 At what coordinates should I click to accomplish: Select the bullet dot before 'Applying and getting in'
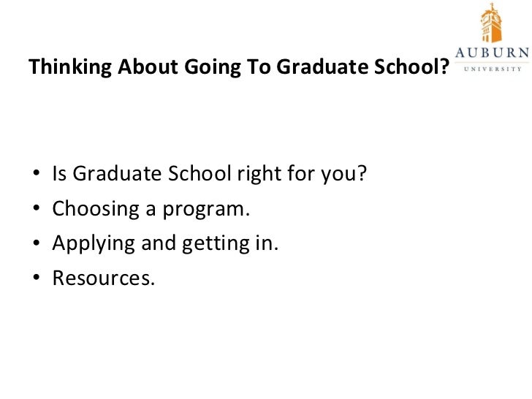pyautogui.click(x=37, y=243)
